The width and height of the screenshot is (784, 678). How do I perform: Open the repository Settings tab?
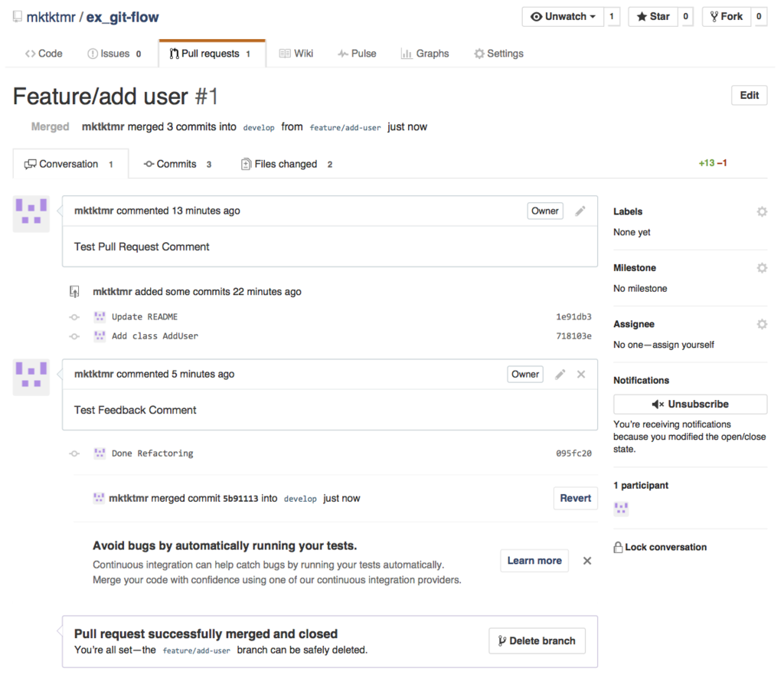click(499, 54)
